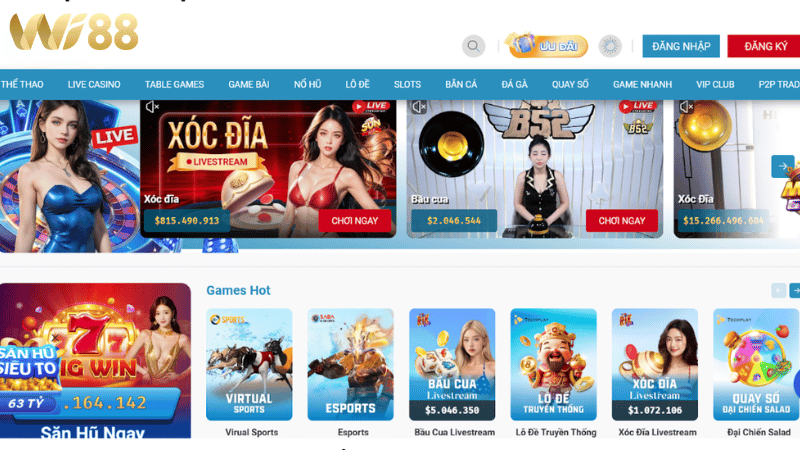
Task: Open the Đăng Nhập login button
Action: click(x=681, y=46)
